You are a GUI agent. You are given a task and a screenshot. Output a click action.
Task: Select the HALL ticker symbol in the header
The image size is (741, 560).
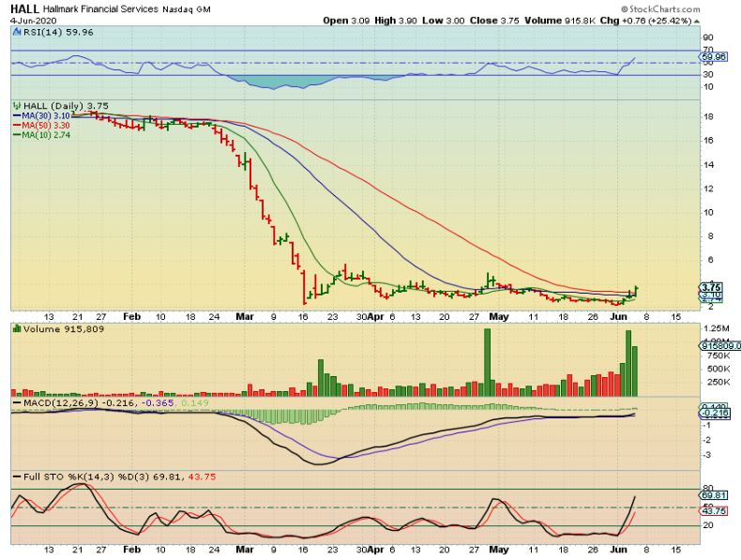pos(25,9)
